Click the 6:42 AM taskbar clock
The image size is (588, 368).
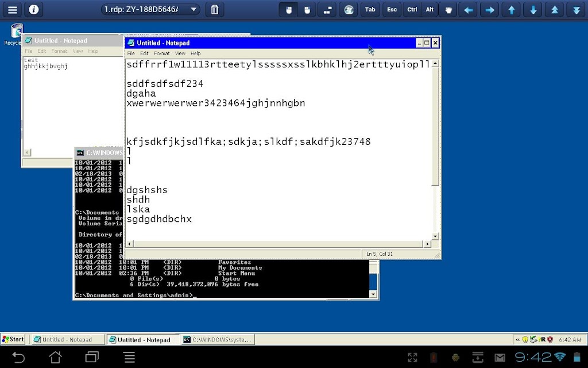tap(570, 339)
